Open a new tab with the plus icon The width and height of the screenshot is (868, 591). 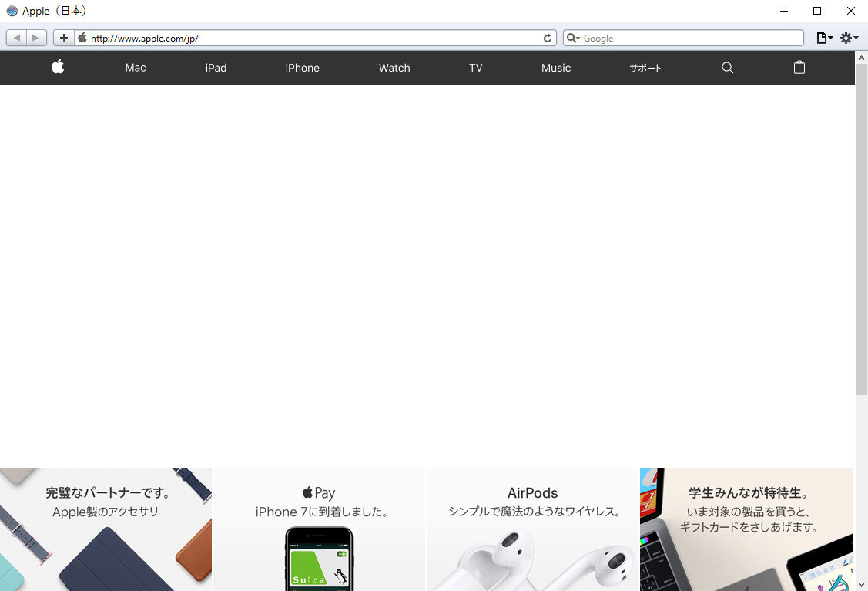[x=63, y=37]
